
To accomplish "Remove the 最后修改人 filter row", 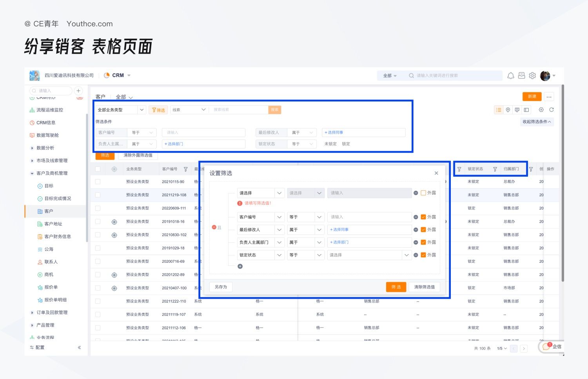I will pyautogui.click(x=416, y=230).
